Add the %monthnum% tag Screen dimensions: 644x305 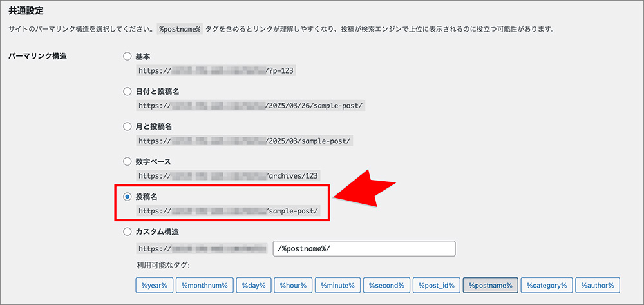pos(205,285)
